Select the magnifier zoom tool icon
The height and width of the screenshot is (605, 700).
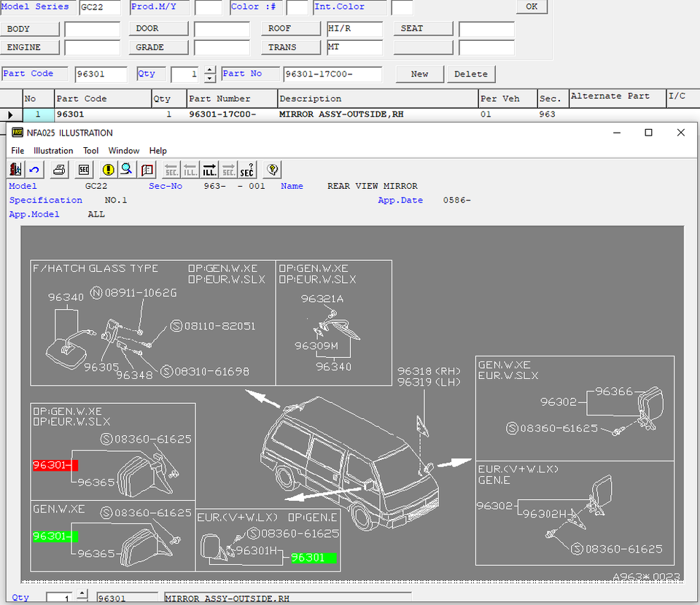(x=127, y=170)
